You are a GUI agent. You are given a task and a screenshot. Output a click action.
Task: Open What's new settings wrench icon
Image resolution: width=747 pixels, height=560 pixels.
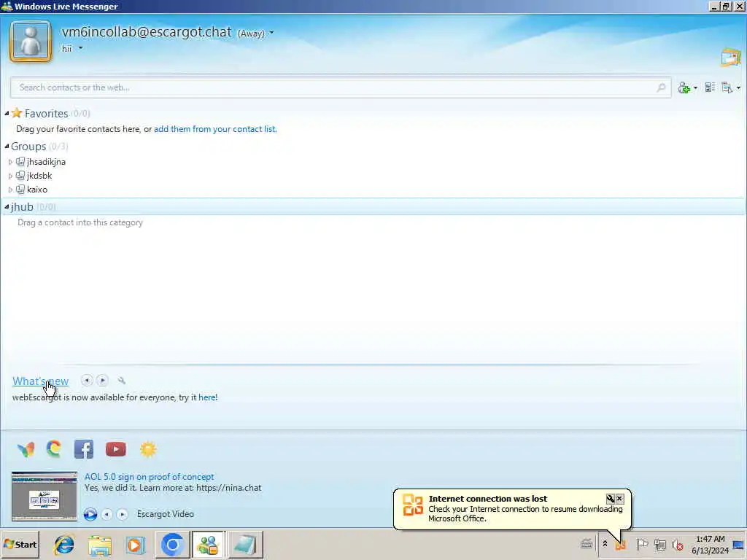[x=122, y=381]
